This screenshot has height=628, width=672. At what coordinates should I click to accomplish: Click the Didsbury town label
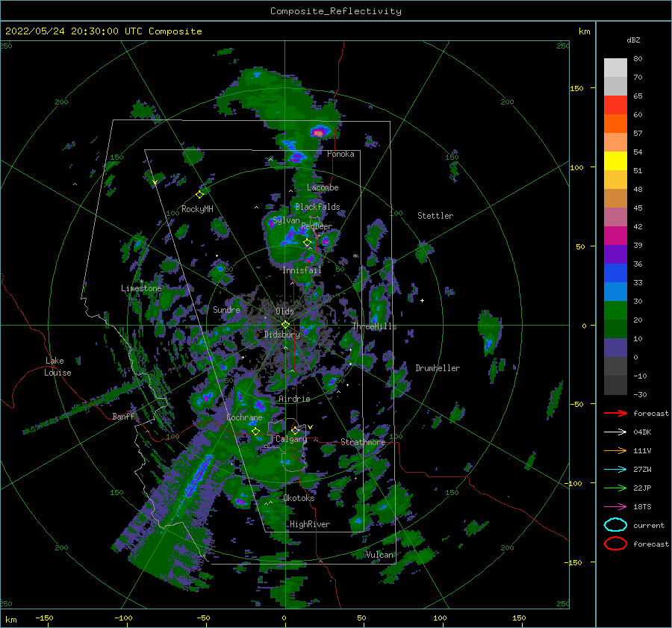click(x=282, y=335)
